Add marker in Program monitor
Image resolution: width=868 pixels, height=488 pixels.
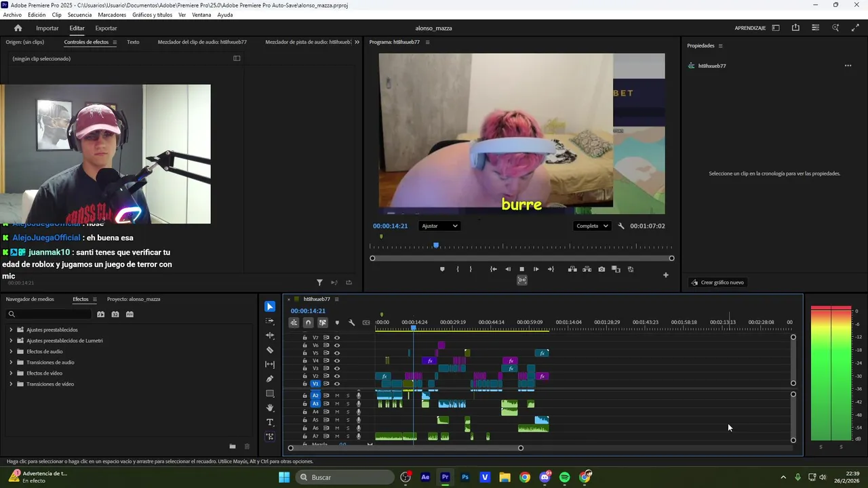[443, 269]
